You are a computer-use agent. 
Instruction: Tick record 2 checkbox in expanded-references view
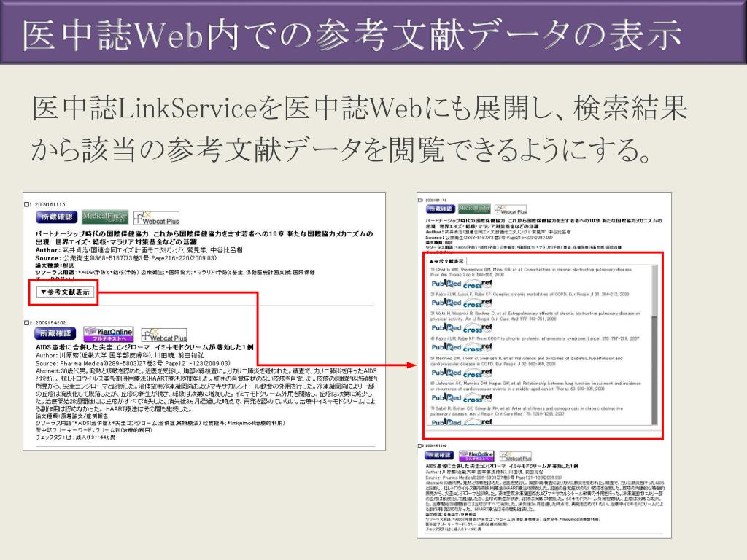419,446
